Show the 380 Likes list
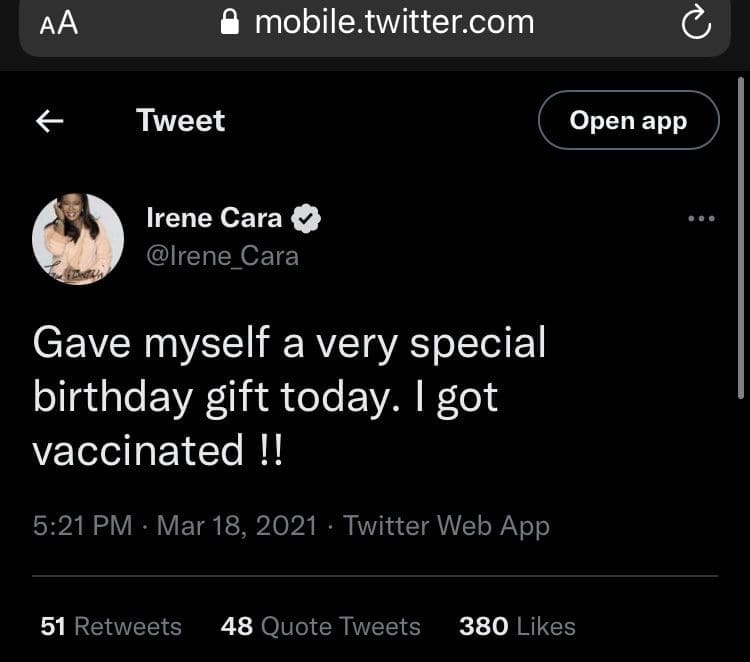750x662 pixels. coord(517,626)
